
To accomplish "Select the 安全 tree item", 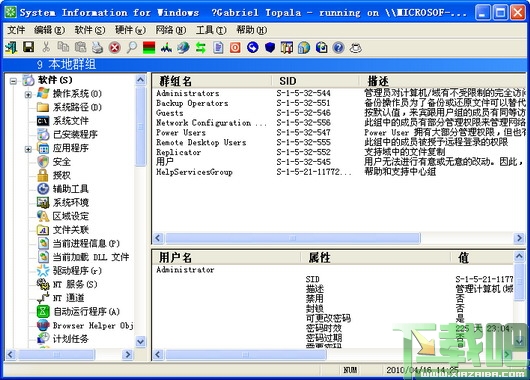I will (x=62, y=162).
